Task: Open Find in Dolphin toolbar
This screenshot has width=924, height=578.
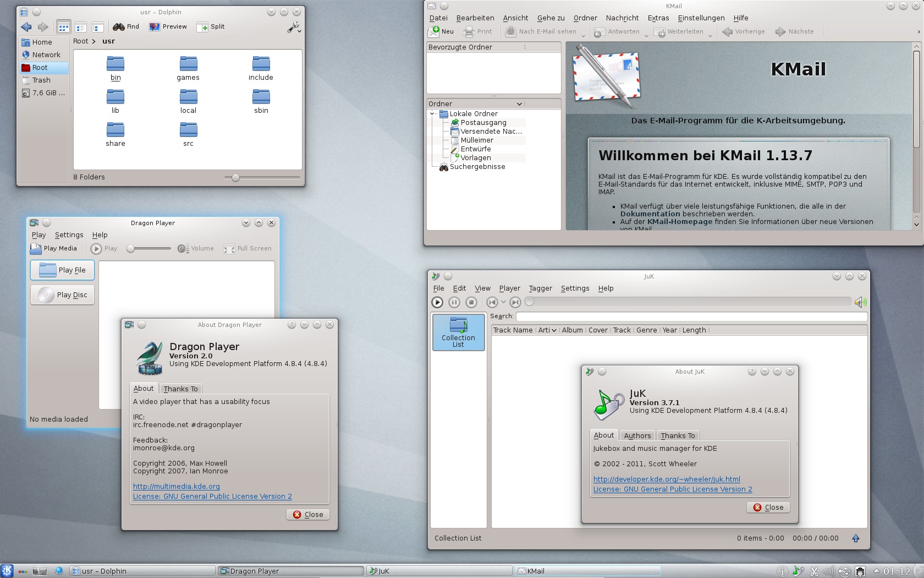Action: 126,26
